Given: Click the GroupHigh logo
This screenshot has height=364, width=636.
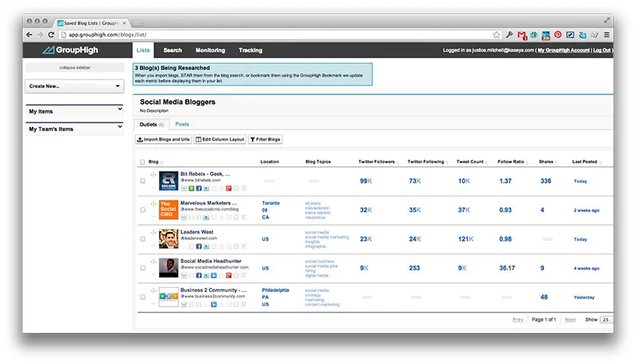Looking at the screenshot, I should click(70, 50).
